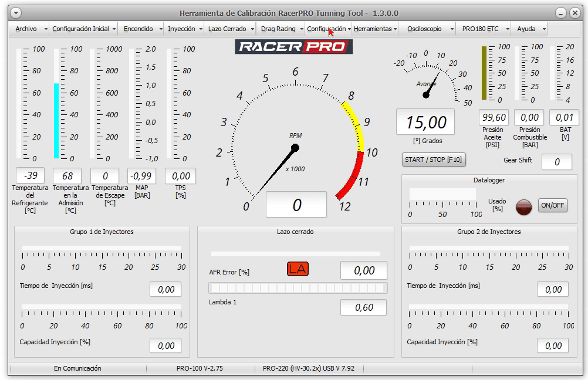Image resolution: width=588 pixels, height=380 pixels.
Task: Click the intake temperature value 68
Action: (x=67, y=176)
